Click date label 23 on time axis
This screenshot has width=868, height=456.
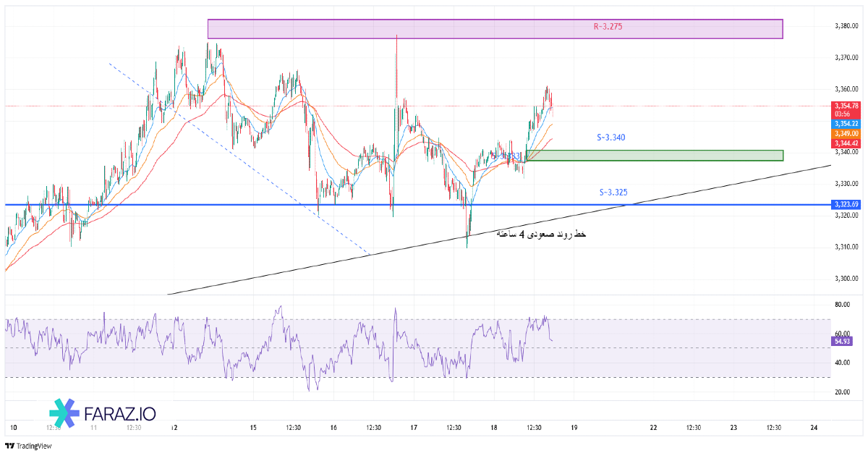(733, 428)
